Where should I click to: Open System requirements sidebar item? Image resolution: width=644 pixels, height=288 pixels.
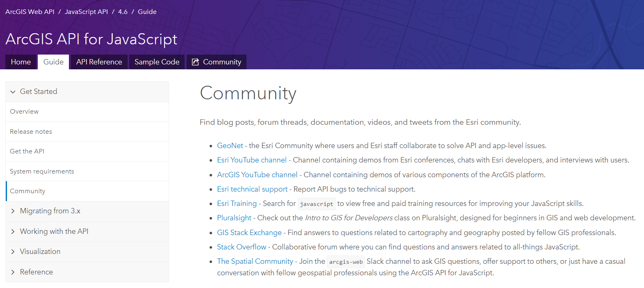pyautogui.click(x=87, y=171)
